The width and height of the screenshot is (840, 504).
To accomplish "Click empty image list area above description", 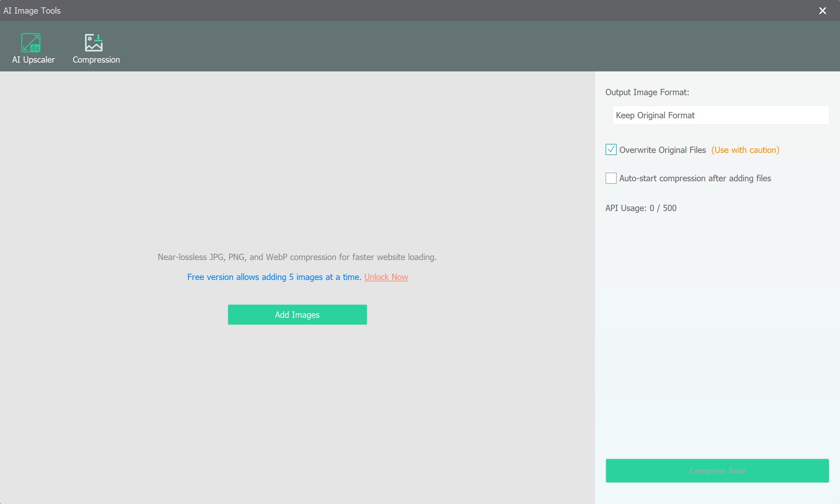I will point(297,157).
